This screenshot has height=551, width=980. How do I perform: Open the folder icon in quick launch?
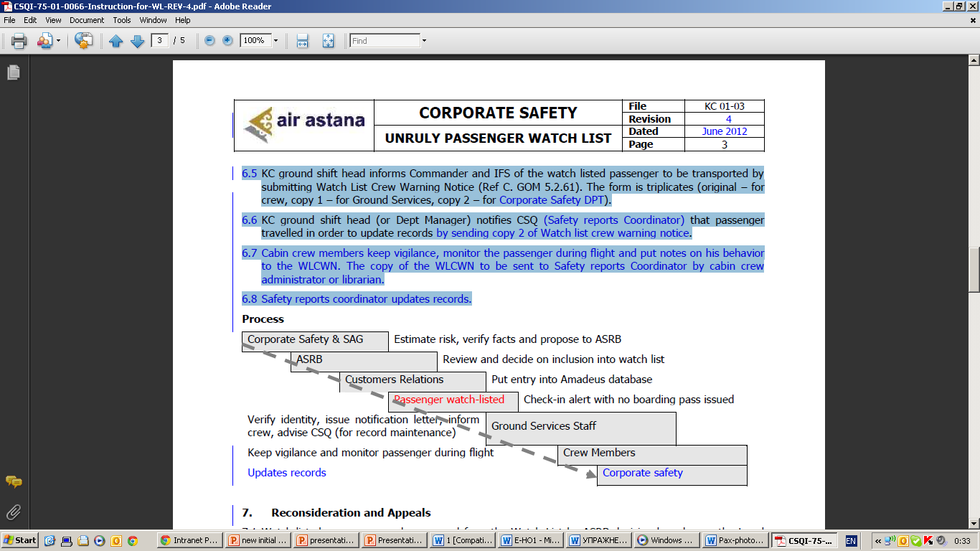pos(83,540)
